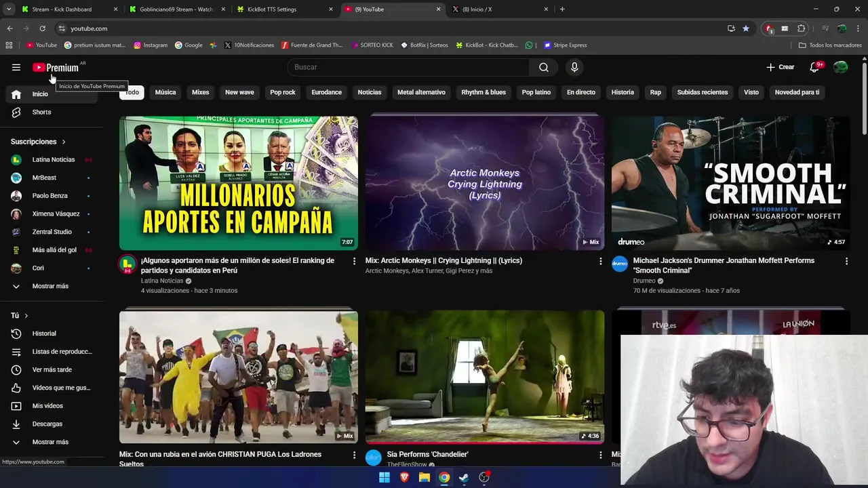
Task: Start voice search with the microphone
Action: pos(574,67)
